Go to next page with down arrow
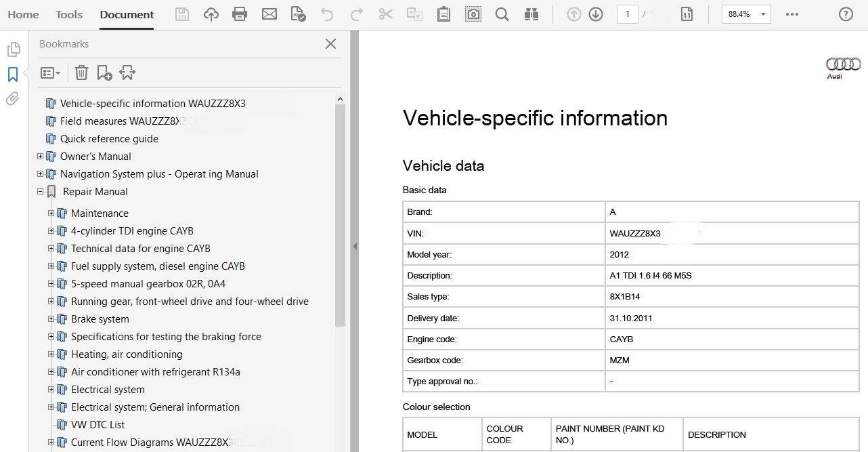 point(595,14)
